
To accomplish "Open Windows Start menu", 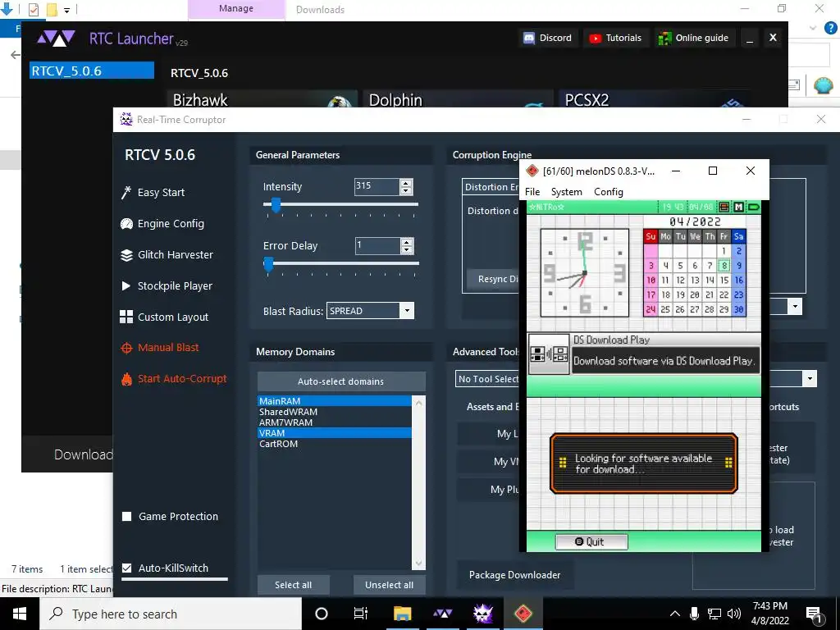I will [x=20, y=614].
